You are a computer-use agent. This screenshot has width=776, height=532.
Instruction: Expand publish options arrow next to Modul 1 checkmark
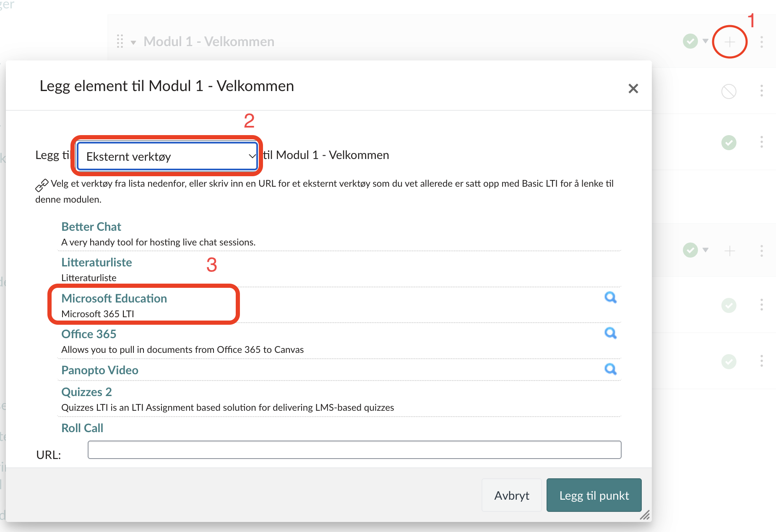click(x=706, y=41)
